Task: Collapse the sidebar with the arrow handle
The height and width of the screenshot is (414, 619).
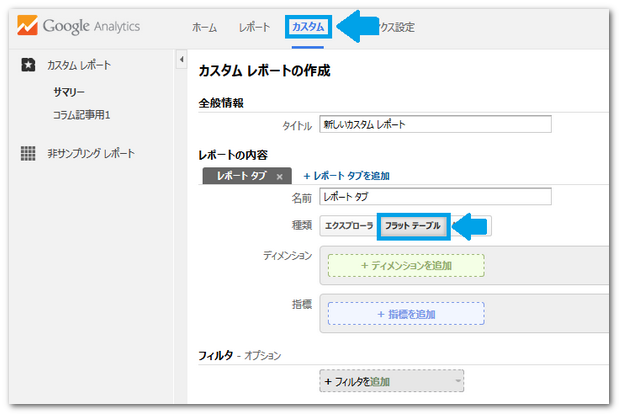Action: pos(182,60)
